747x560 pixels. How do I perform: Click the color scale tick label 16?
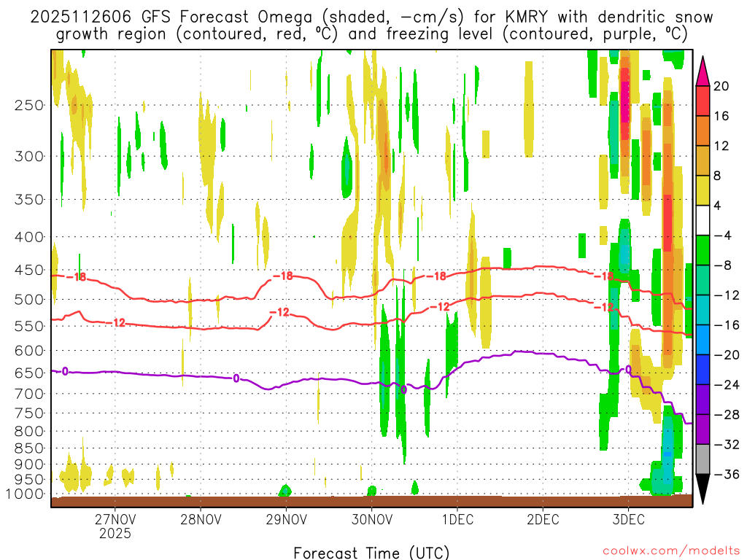(721, 116)
